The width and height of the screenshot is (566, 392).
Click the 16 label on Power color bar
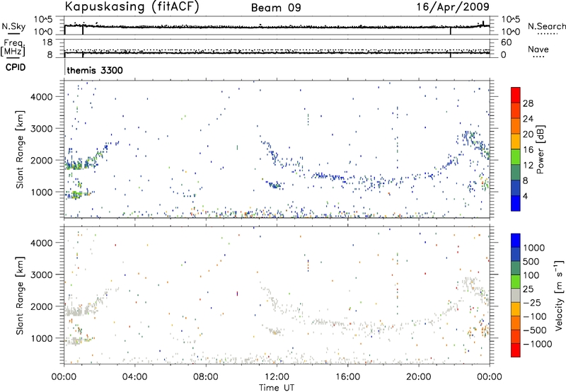click(528, 149)
